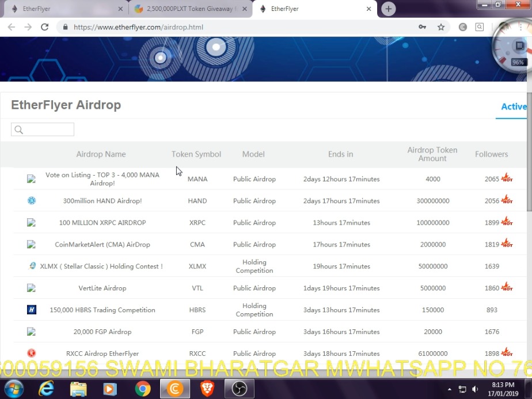Screen dimensions: 532x399
Task: Close the first EtherFlyer tab
Action: [120, 9]
